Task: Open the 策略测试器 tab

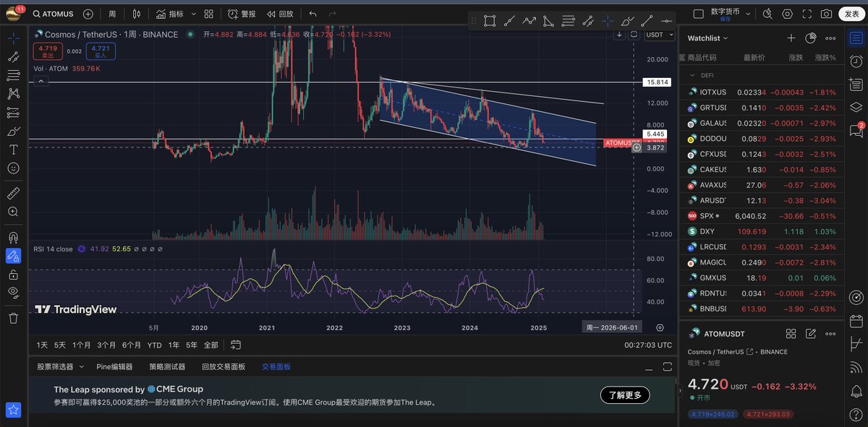Action: point(167,367)
